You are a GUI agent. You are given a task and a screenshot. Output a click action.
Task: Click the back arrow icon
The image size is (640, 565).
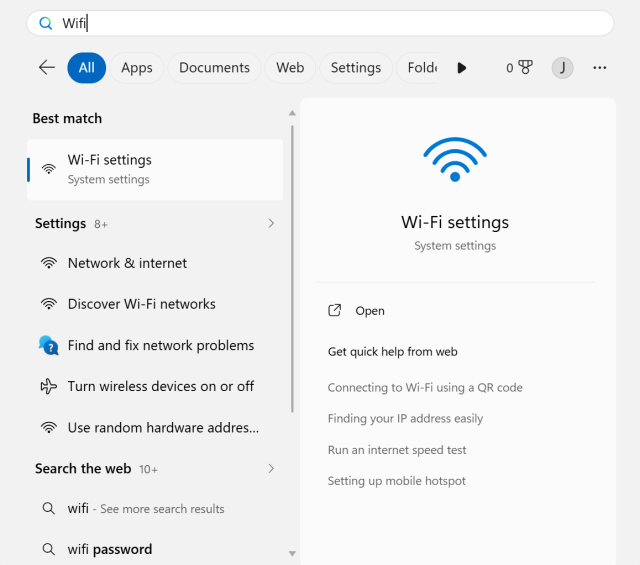click(x=47, y=67)
